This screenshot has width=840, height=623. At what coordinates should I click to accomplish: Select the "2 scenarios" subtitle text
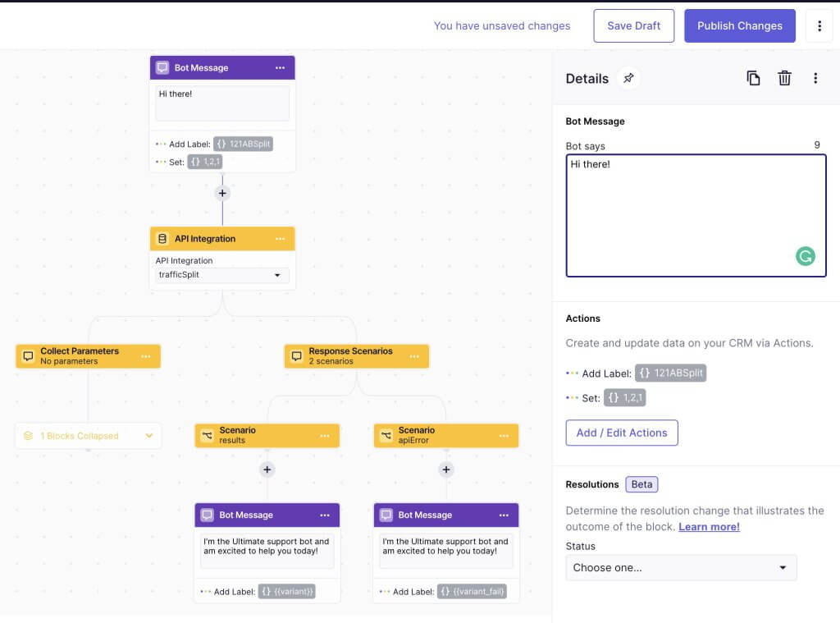click(331, 361)
